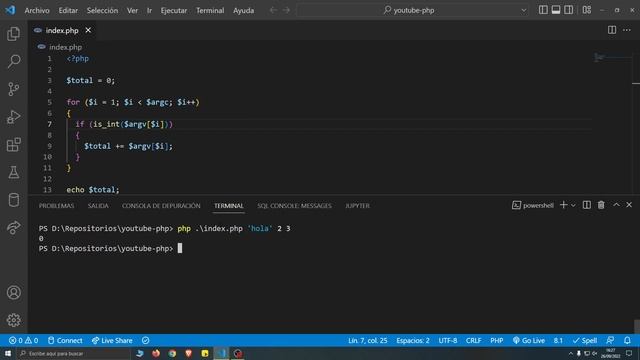The width and height of the screenshot is (640, 360).
Task: Close the index.php tab
Action: pyautogui.click(x=88, y=30)
